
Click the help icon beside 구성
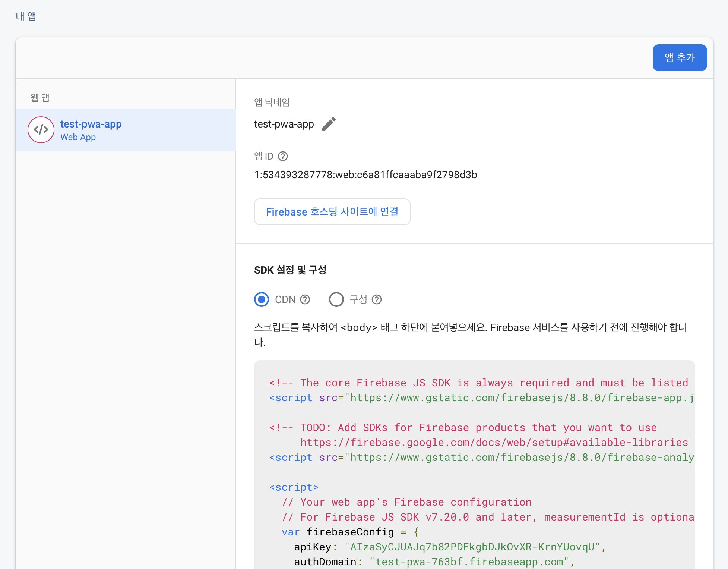[x=377, y=299]
